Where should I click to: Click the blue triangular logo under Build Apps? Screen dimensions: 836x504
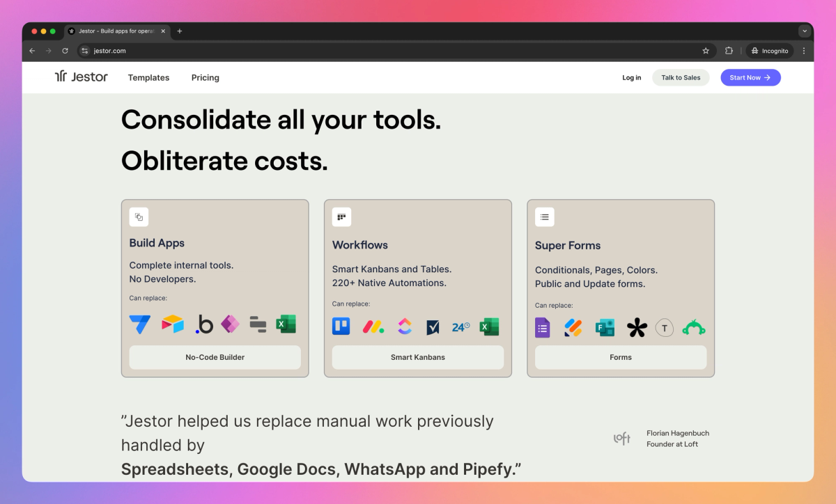139,324
